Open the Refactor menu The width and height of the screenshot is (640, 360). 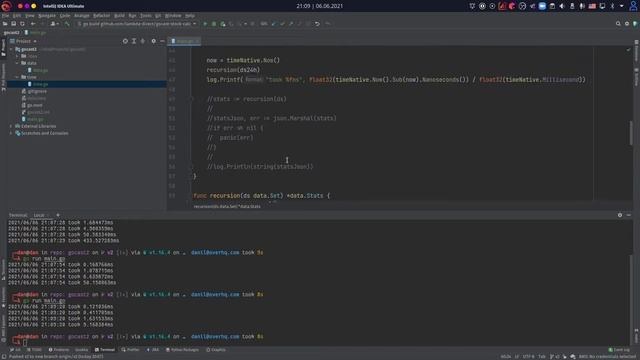(x=102, y=16)
